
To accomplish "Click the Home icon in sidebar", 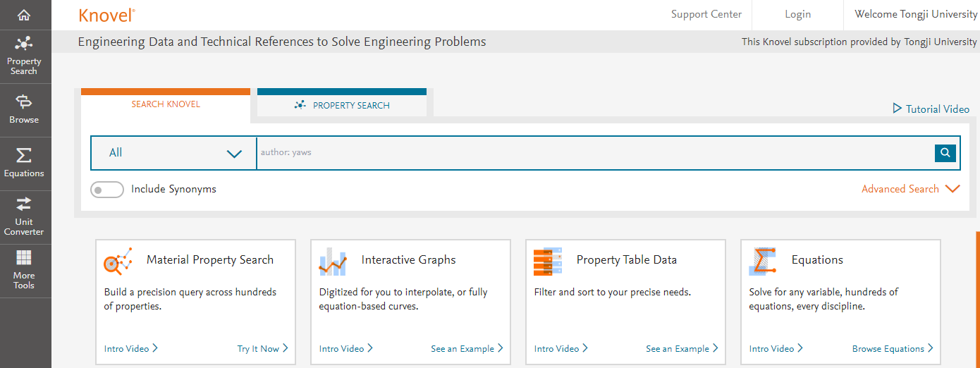I will pyautogui.click(x=24, y=15).
